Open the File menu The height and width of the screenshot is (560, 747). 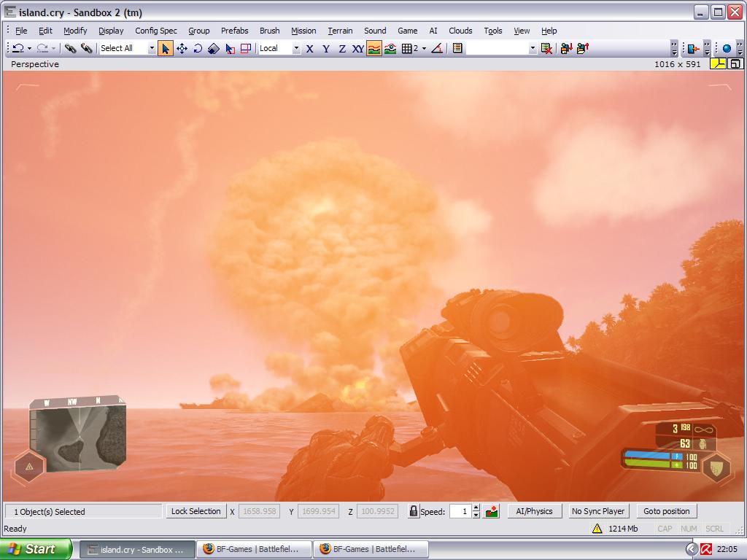point(21,31)
